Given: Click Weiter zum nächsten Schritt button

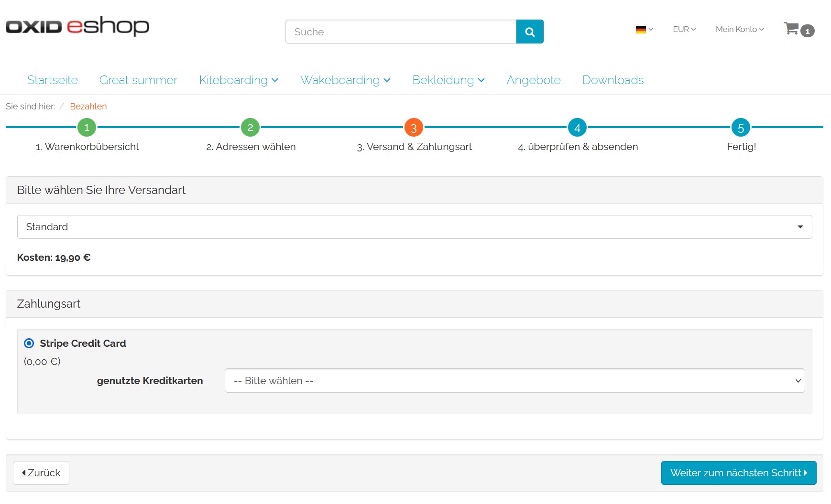Looking at the screenshot, I should coord(738,473).
